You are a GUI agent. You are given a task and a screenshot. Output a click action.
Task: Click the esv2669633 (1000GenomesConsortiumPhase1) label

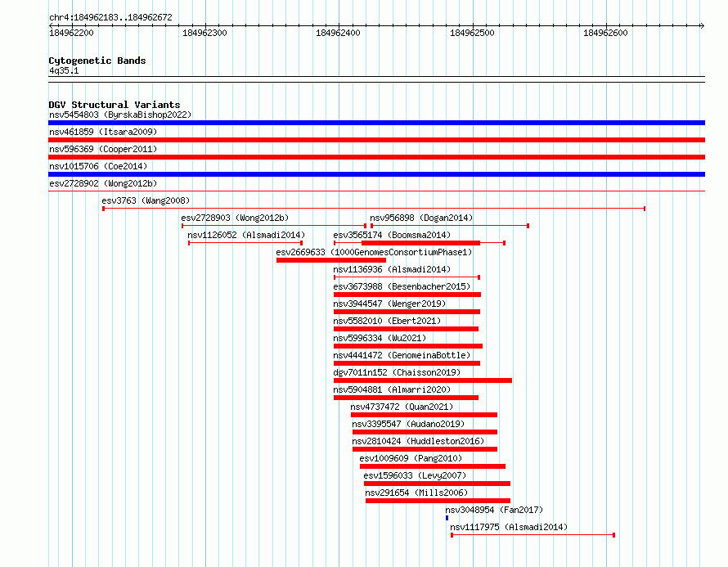point(374,252)
